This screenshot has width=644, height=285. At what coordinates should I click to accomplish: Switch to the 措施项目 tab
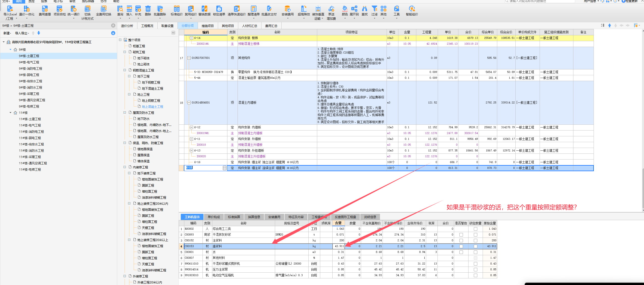click(x=208, y=26)
